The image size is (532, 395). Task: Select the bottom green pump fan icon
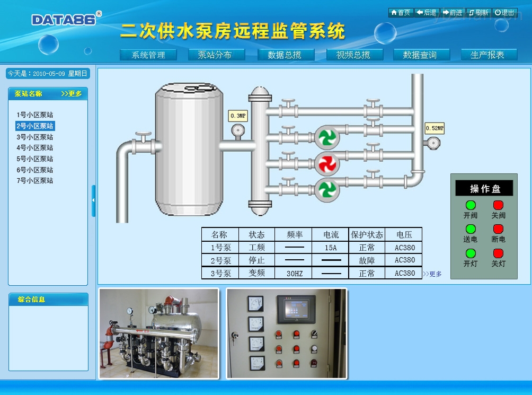tap(327, 190)
